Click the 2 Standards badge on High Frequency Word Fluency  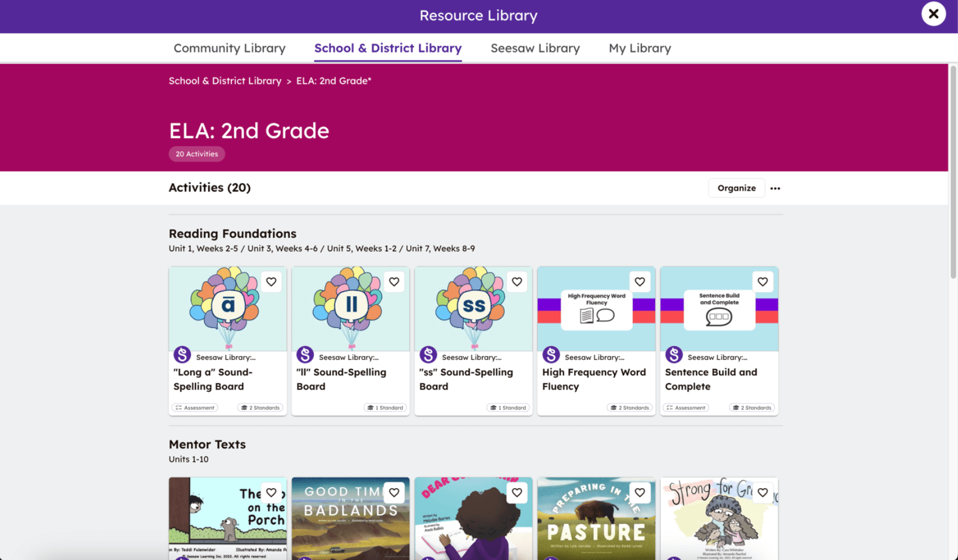[630, 408]
